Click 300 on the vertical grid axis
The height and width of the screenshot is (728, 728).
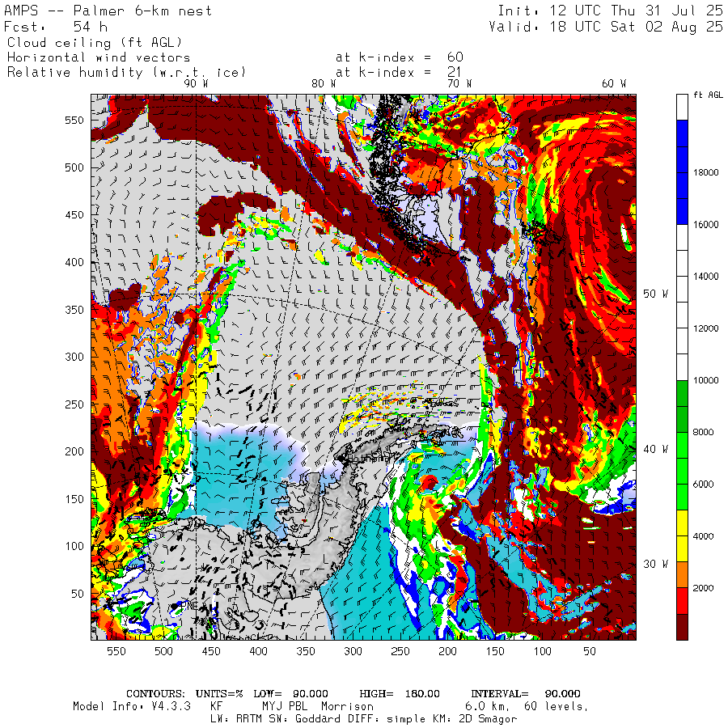click(74, 357)
